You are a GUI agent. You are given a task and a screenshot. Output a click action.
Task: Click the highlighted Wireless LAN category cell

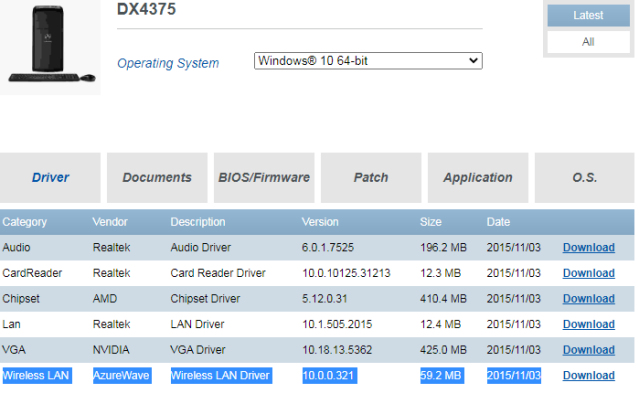(x=37, y=375)
